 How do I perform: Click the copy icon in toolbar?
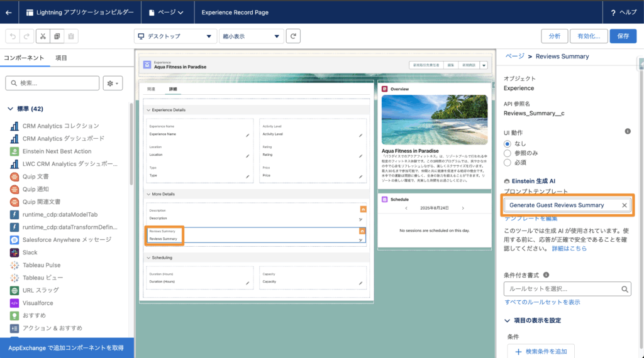[x=57, y=36]
